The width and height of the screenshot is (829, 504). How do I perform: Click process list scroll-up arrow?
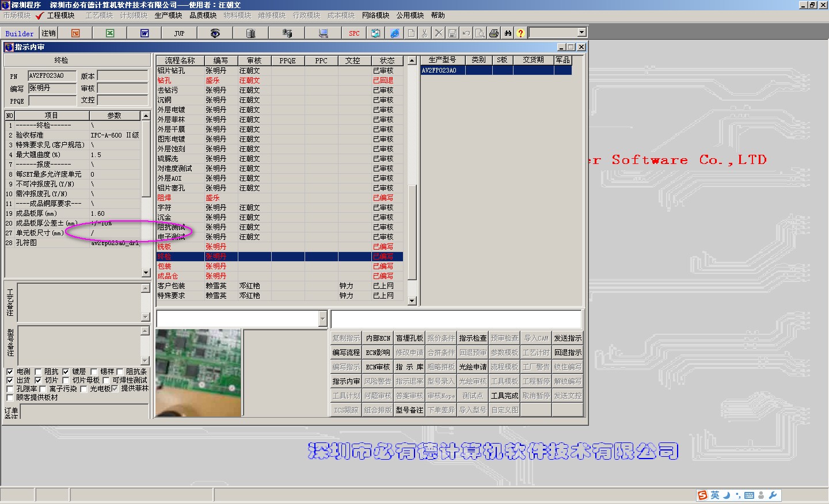(412, 60)
